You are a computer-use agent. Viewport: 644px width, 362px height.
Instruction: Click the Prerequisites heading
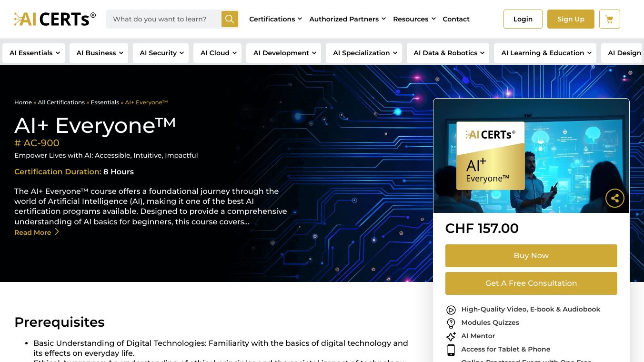tap(60, 322)
